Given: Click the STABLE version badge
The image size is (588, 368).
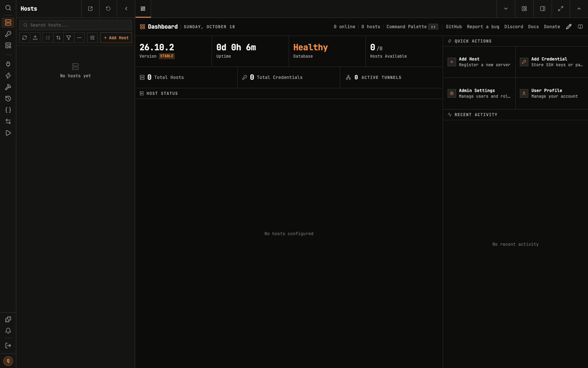Looking at the screenshot, I should 167,56.
